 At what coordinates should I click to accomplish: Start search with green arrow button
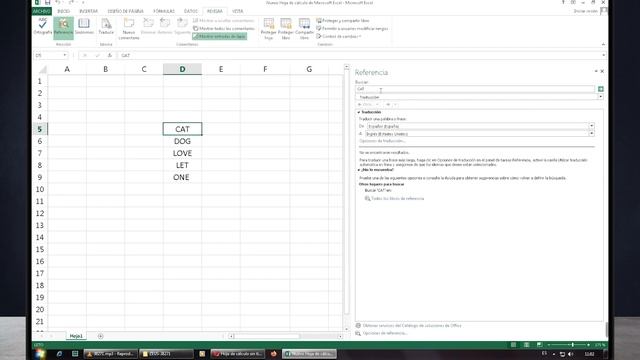600,89
